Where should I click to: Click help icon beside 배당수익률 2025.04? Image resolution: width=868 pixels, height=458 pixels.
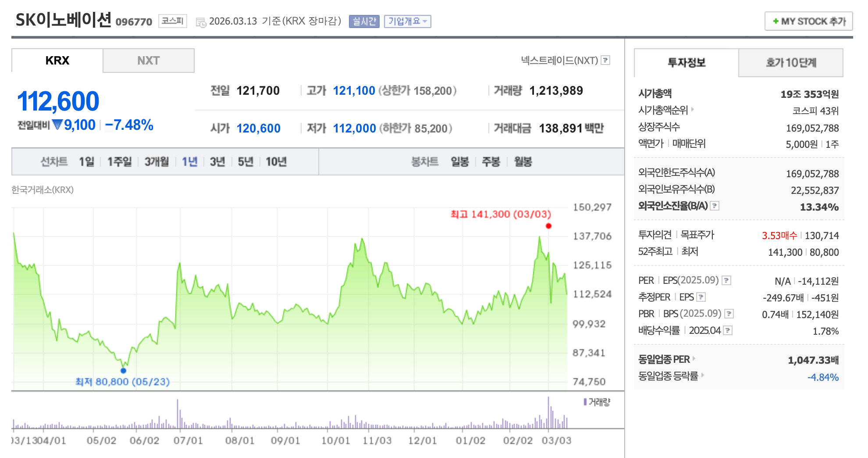tap(728, 330)
